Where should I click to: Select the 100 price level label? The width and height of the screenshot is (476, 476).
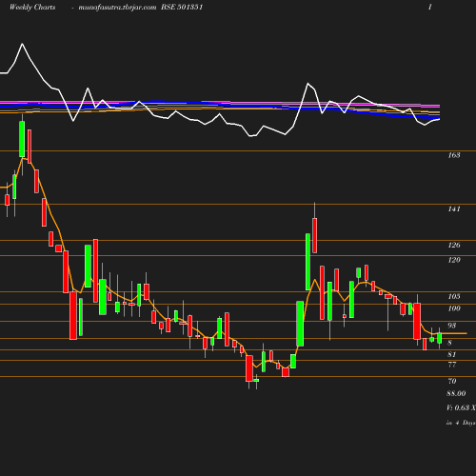[454, 308]
